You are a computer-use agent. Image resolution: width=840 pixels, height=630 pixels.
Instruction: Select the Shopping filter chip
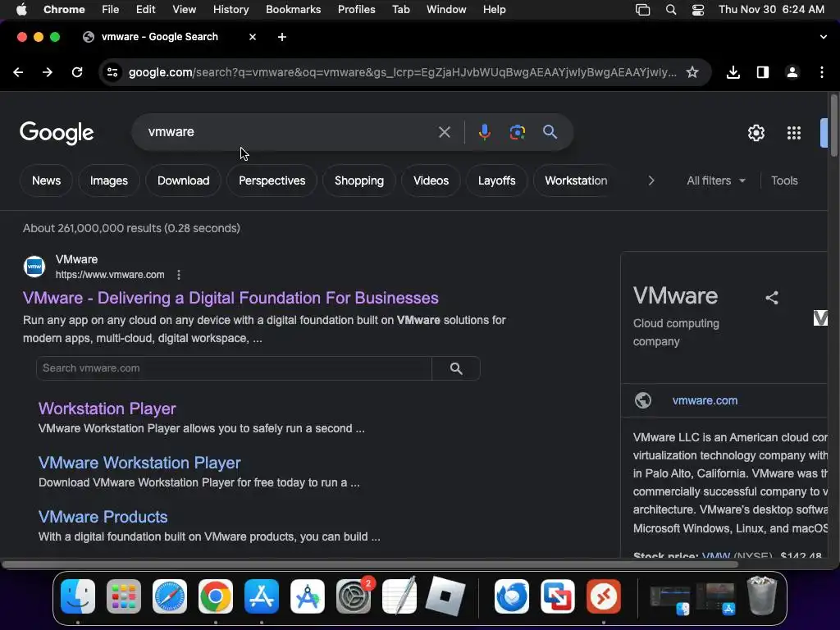[x=359, y=180]
